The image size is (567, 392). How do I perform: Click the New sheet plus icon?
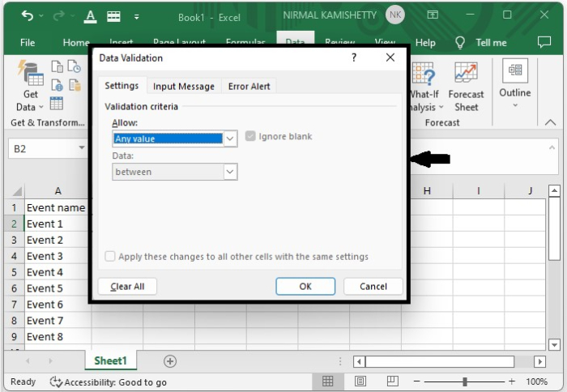(170, 361)
